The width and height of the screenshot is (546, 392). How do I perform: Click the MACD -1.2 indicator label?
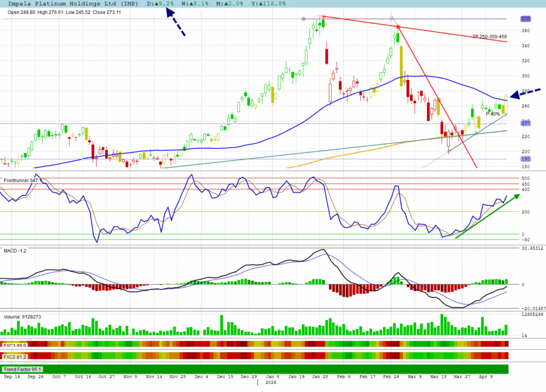pyautogui.click(x=15, y=250)
